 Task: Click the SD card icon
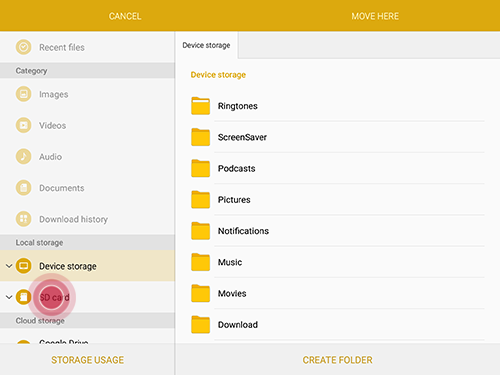(x=23, y=297)
